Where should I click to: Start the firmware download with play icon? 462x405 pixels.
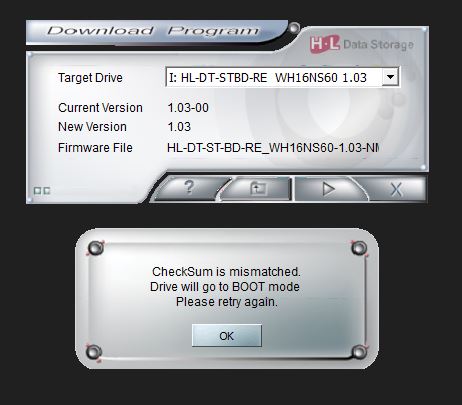328,189
